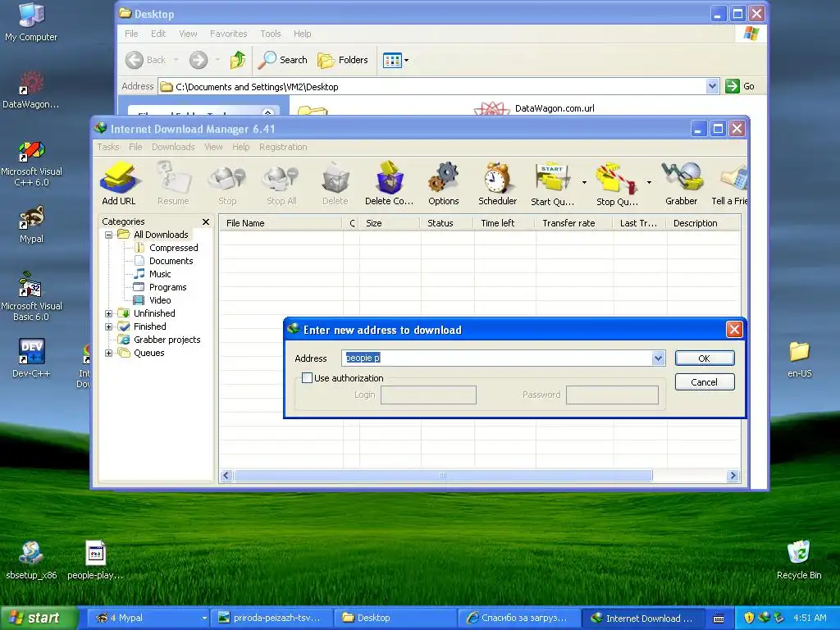The height and width of the screenshot is (630, 840).
Task: Open the Tasks menu in IDM
Action: coord(107,147)
